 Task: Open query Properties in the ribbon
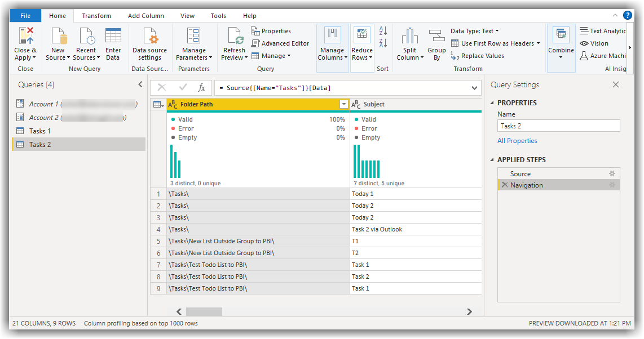pyautogui.click(x=271, y=31)
